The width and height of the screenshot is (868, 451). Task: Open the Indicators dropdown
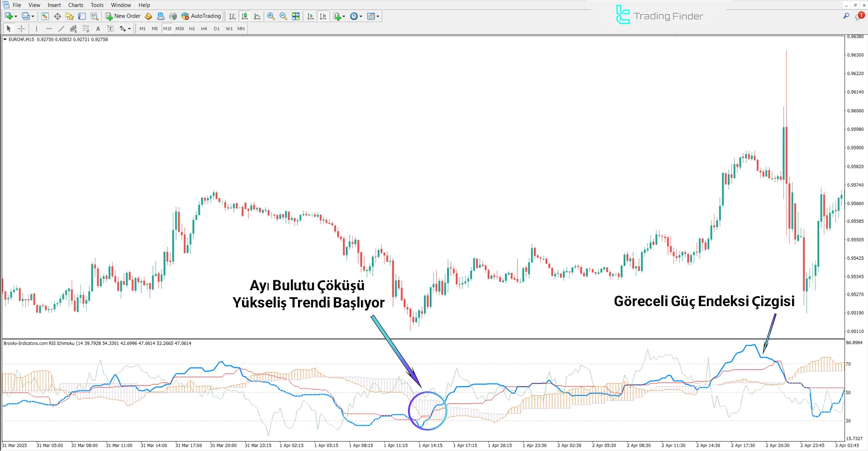pos(338,16)
